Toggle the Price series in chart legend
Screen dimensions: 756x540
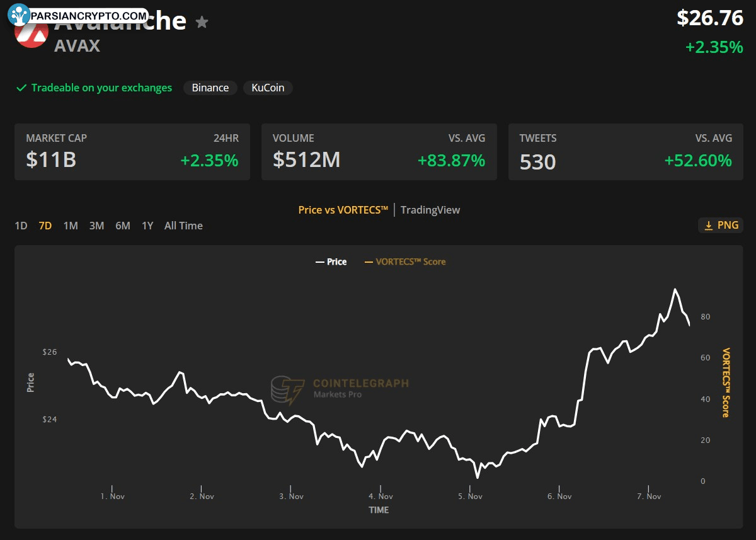click(x=331, y=261)
